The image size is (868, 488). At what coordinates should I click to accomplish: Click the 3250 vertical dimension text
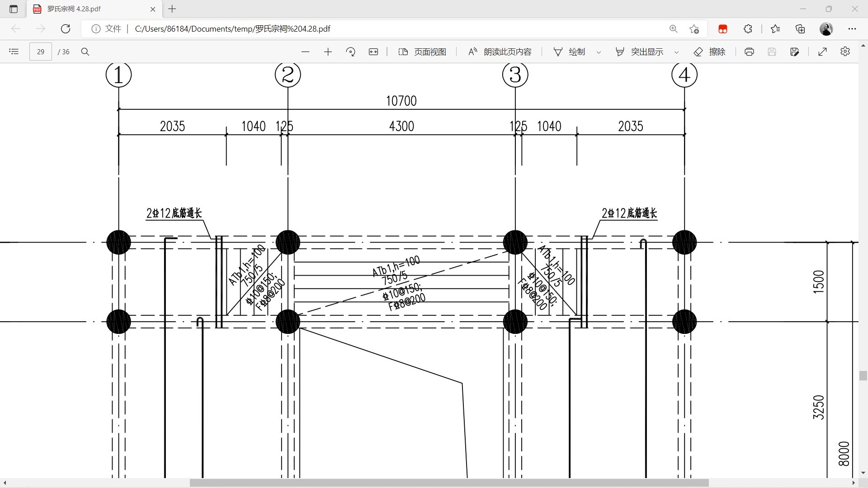pos(819,408)
